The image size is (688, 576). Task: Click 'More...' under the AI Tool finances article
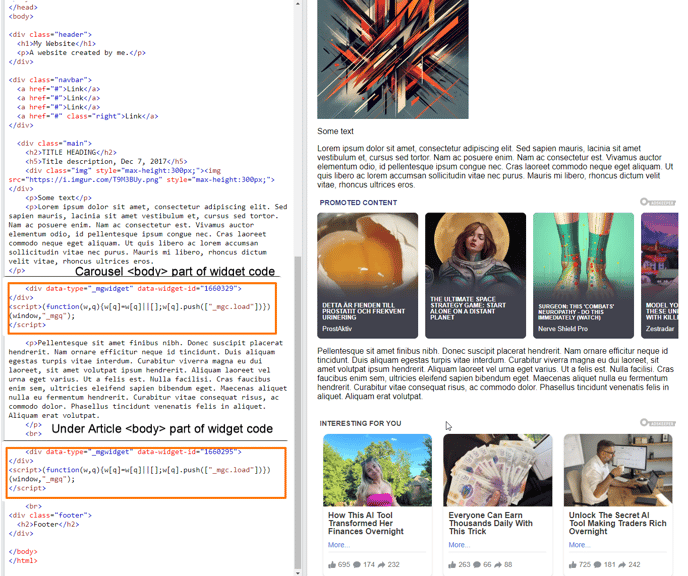[x=339, y=545]
